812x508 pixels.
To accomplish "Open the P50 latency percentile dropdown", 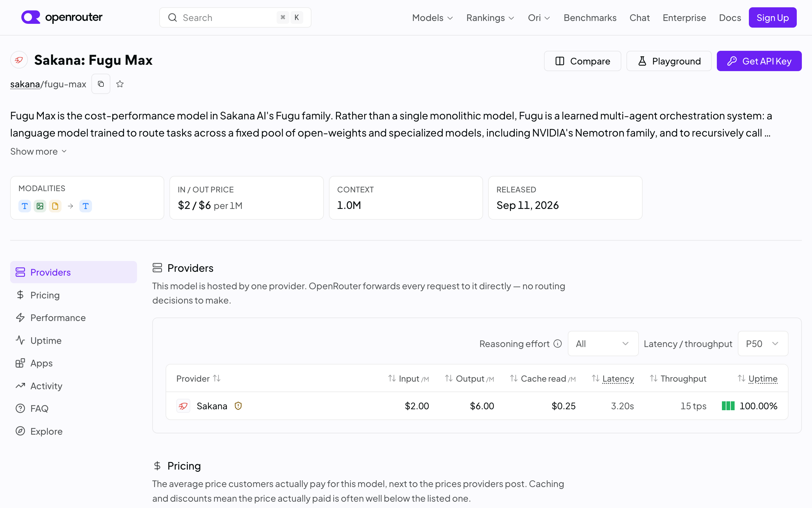I will (x=763, y=344).
